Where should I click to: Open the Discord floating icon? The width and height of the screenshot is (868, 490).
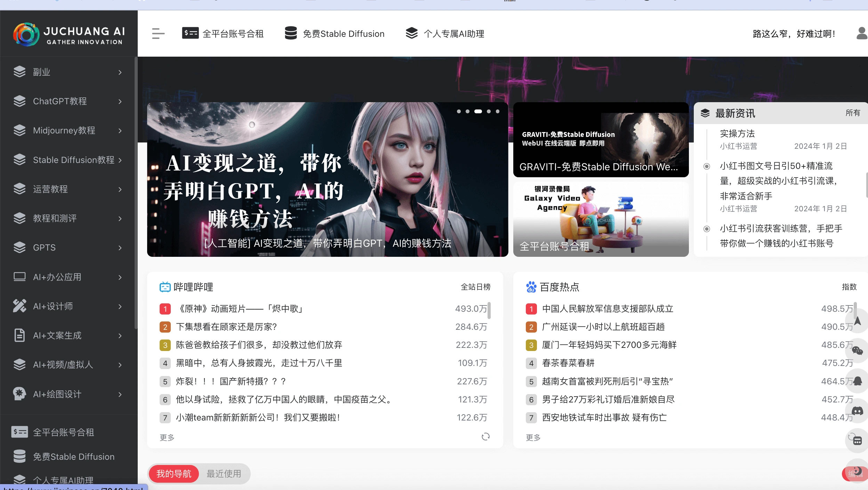pos(857,411)
